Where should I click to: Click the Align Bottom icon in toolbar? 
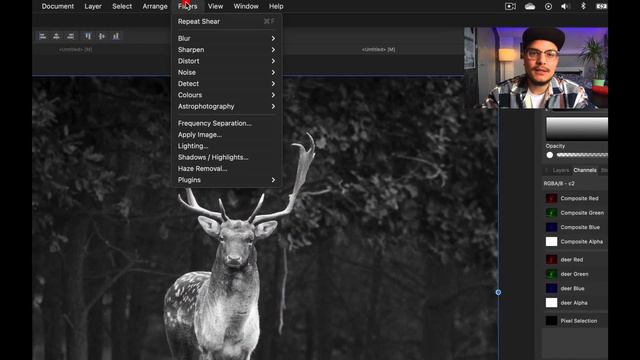click(x=116, y=36)
